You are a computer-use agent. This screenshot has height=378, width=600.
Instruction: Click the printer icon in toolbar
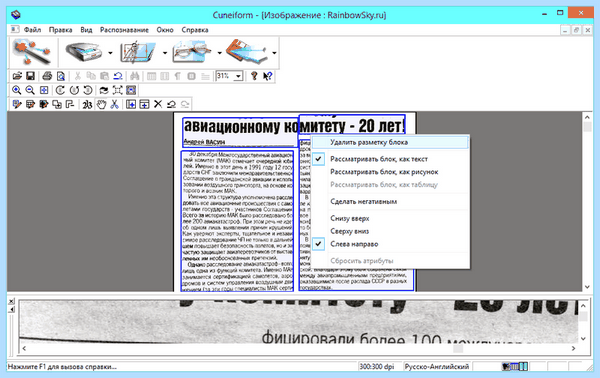click(47, 76)
